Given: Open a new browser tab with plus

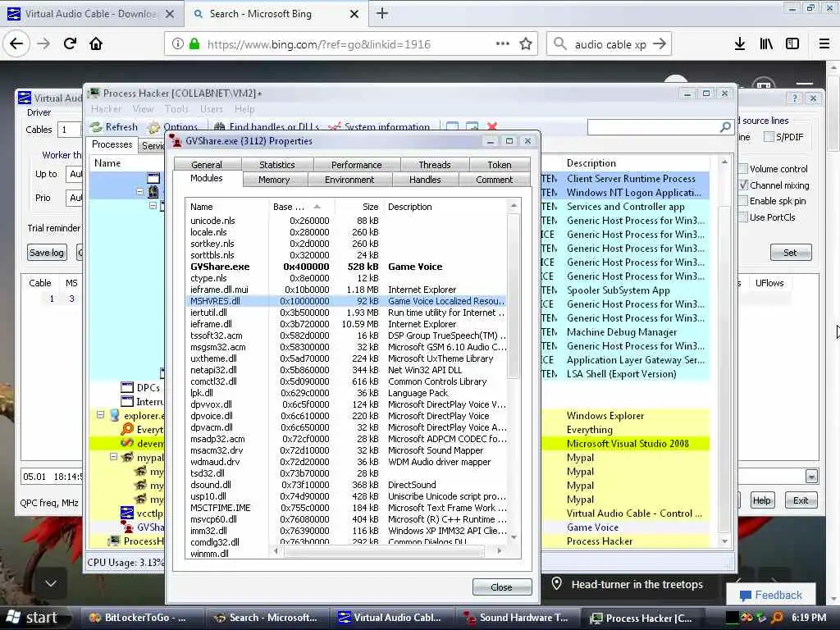Looking at the screenshot, I should click(382, 13).
